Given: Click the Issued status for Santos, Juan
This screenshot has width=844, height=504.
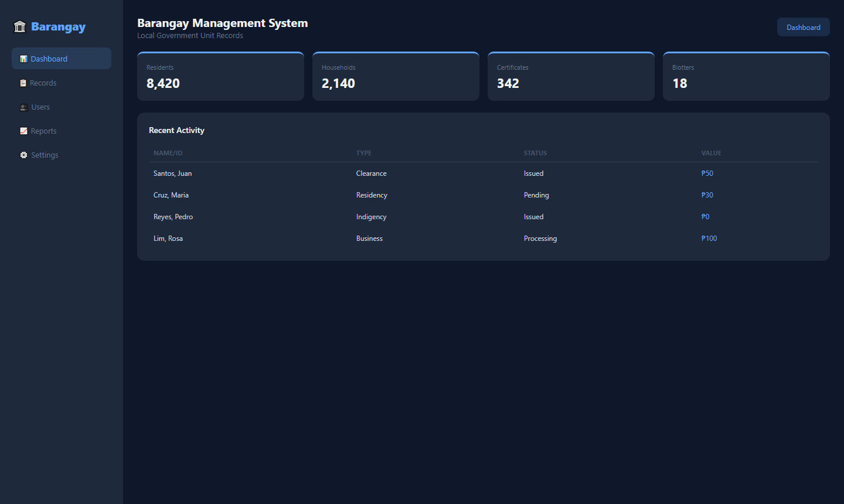Looking at the screenshot, I should pos(533,173).
